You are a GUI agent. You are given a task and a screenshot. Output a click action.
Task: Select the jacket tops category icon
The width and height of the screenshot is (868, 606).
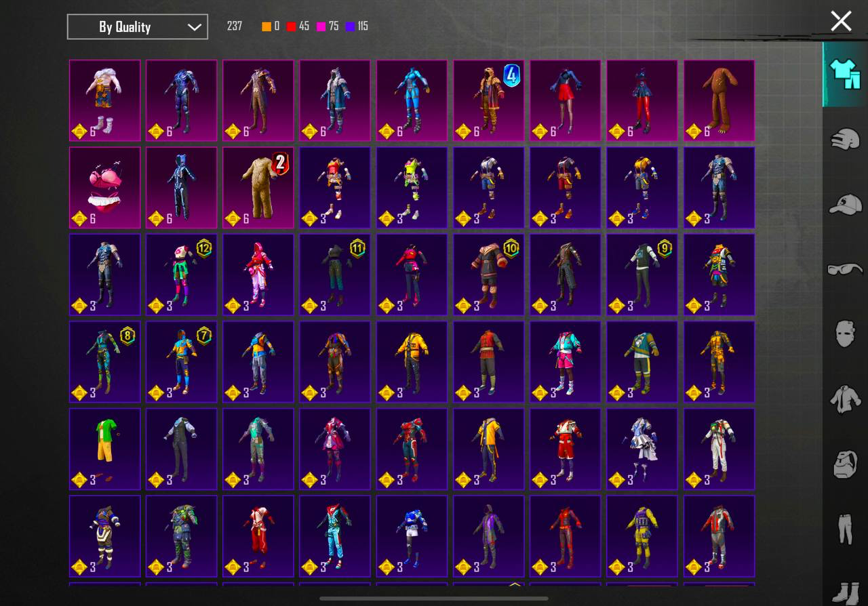click(x=845, y=399)
